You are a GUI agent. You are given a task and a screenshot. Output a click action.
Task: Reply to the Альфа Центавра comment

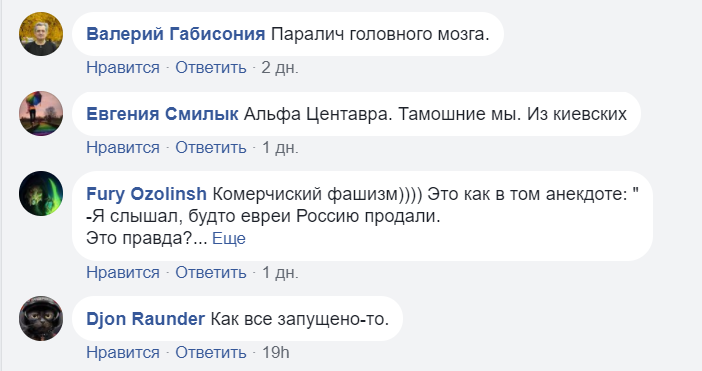click(x=210, y=147)
